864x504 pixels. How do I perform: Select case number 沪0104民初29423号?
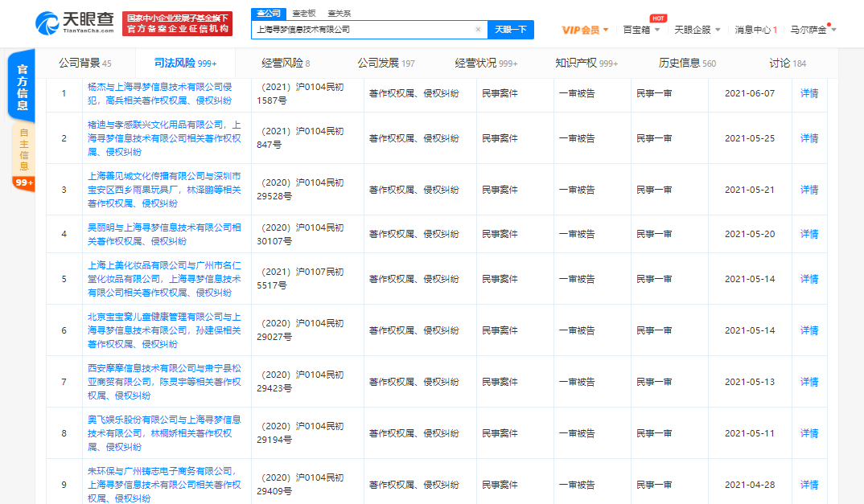pyautogui.click(x=300, y=382)
